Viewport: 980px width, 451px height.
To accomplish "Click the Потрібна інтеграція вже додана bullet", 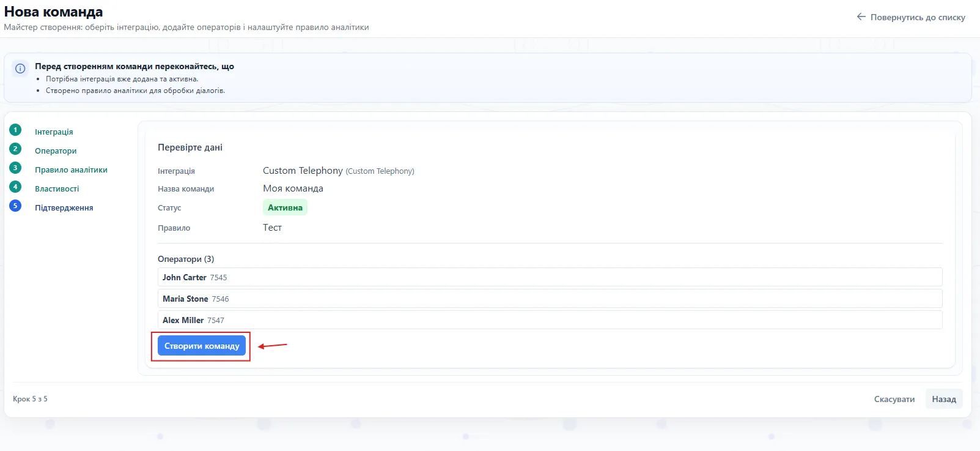I will pos(122,79).
